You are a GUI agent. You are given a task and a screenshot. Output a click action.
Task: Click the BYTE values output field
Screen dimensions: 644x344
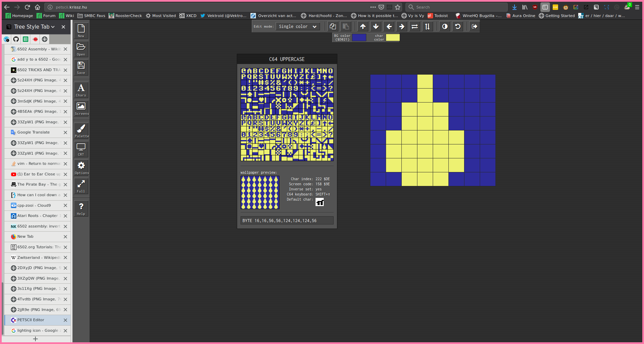point(287,221)
